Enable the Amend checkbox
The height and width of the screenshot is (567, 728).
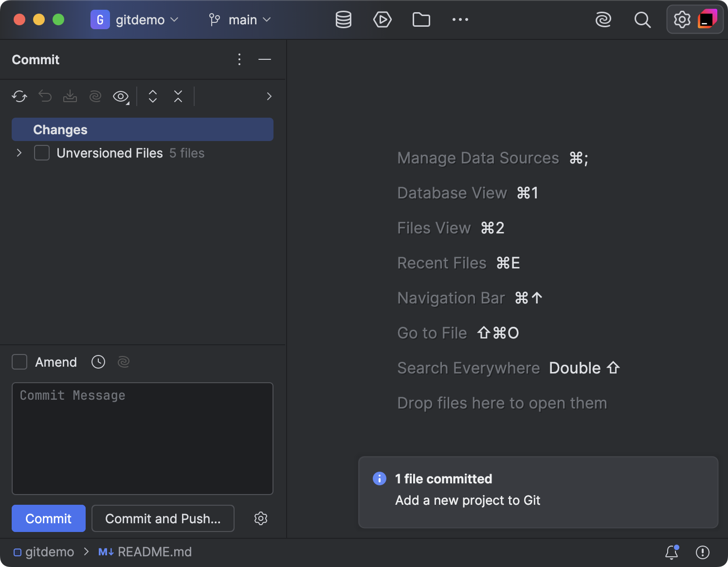[19, 362]
